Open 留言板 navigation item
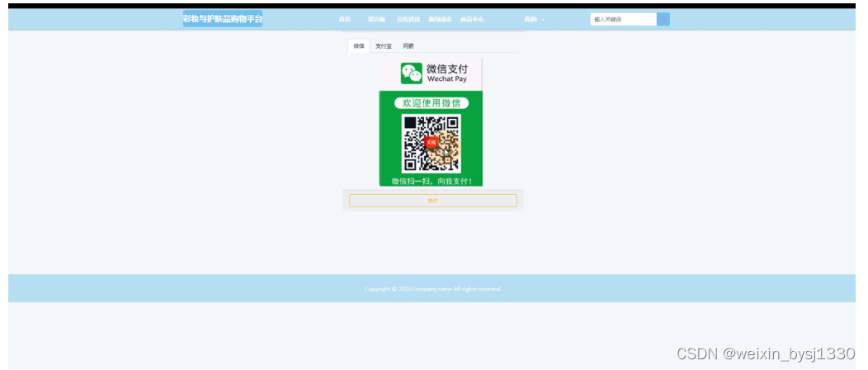Screen dimensions: 868x370 (376, 19)
